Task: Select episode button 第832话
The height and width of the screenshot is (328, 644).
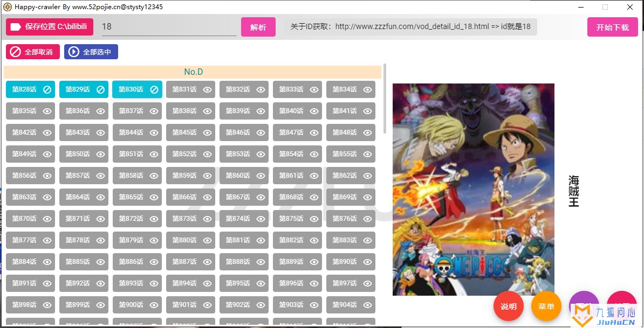Action: (x=244, y=89)
